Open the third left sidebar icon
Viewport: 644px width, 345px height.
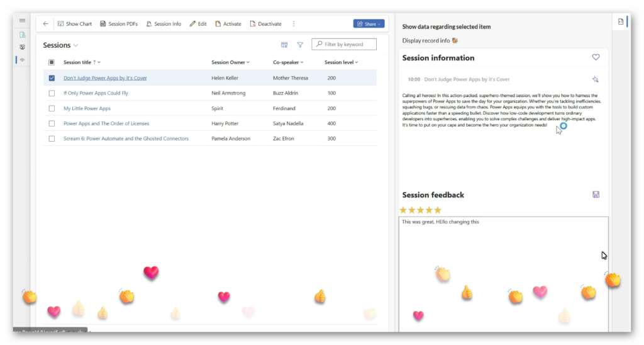pos(22,60)
